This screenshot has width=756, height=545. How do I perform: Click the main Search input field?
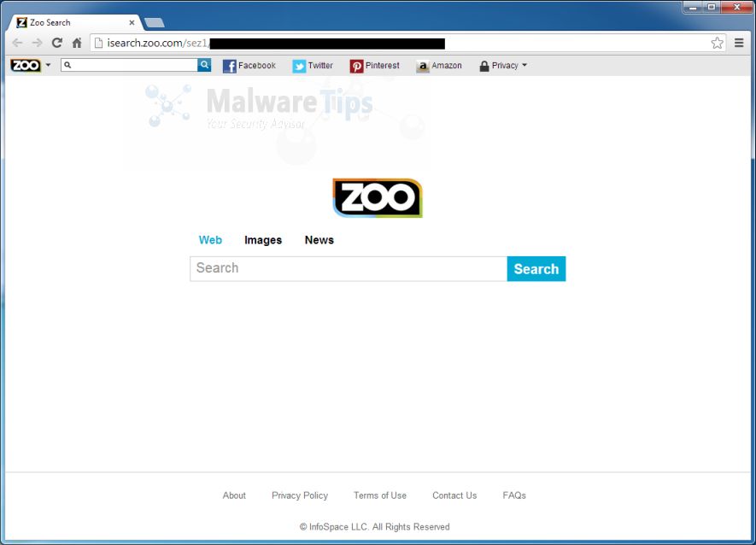(x=349, y=268)
